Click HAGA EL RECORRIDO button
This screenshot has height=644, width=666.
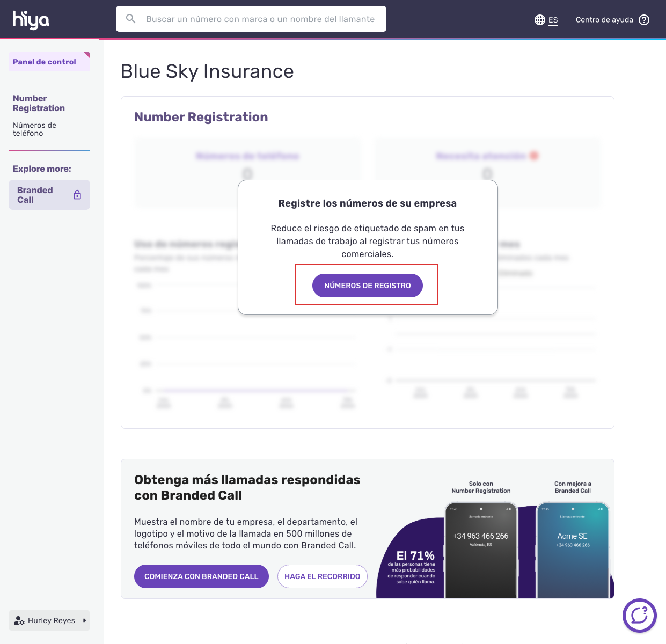(322, 576)
